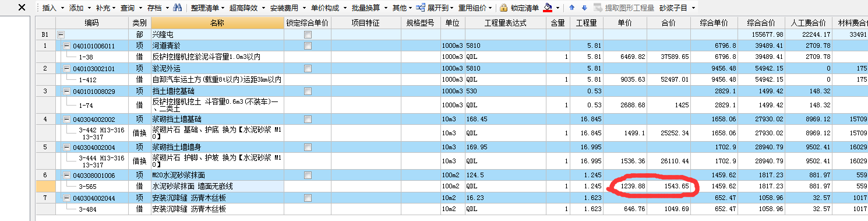Open the paint bucket fill color tool
The width and height of the screenshot is (868, 221).
(x=547, y=8)
